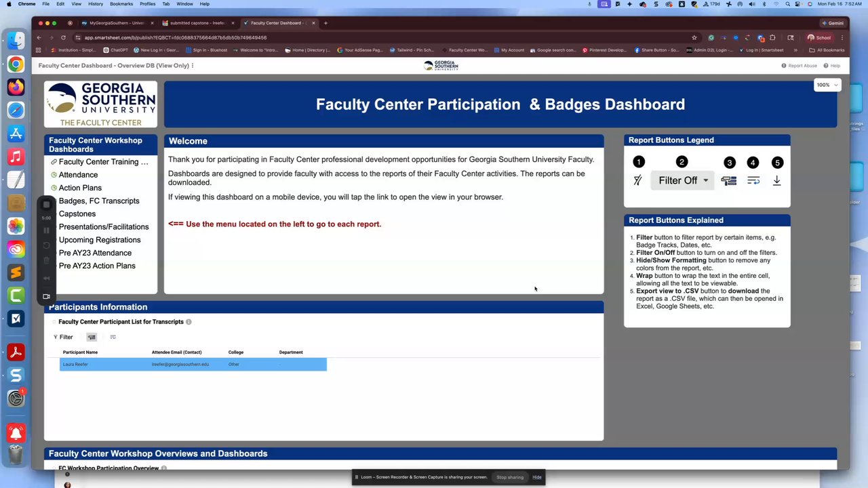Image resolution: width=868 pixels, height=488 pixels.
Task: Click the Filter button in Participants Information
Action: click(63, 337)
